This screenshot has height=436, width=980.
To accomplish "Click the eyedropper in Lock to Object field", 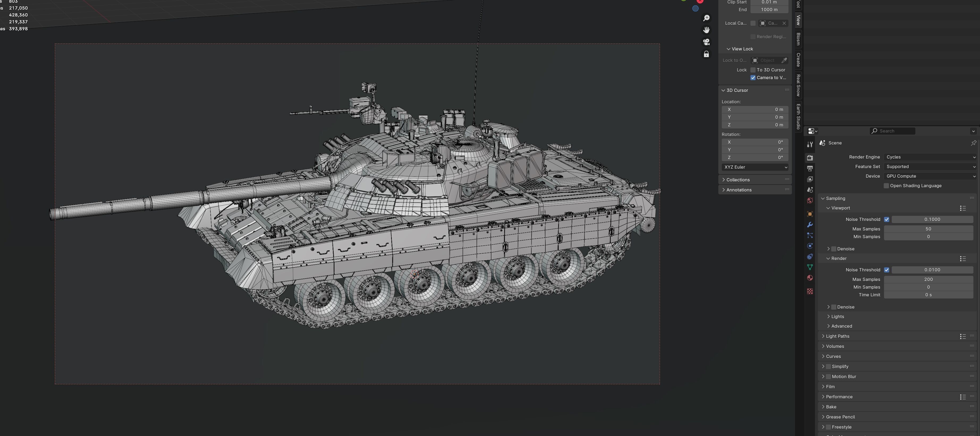I will (x=784, y=61).
